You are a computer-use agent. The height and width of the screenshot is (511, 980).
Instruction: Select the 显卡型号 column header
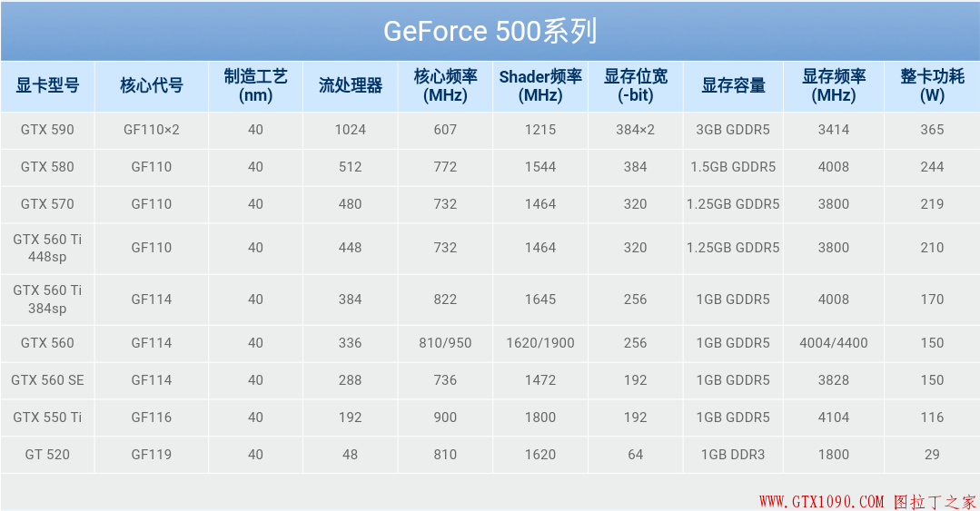click(x=47, y=85)
